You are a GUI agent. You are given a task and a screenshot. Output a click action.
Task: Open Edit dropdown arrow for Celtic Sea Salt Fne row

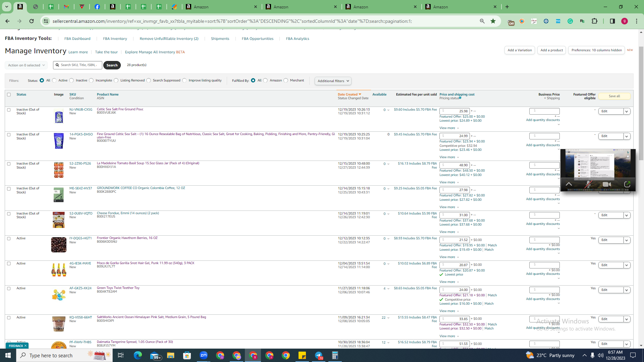627,111
